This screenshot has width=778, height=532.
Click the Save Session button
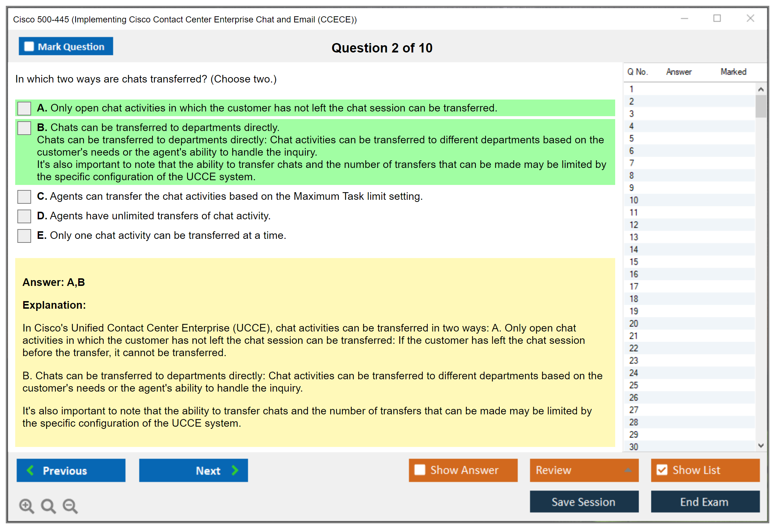pyautogui.click(x=584, y=502)
